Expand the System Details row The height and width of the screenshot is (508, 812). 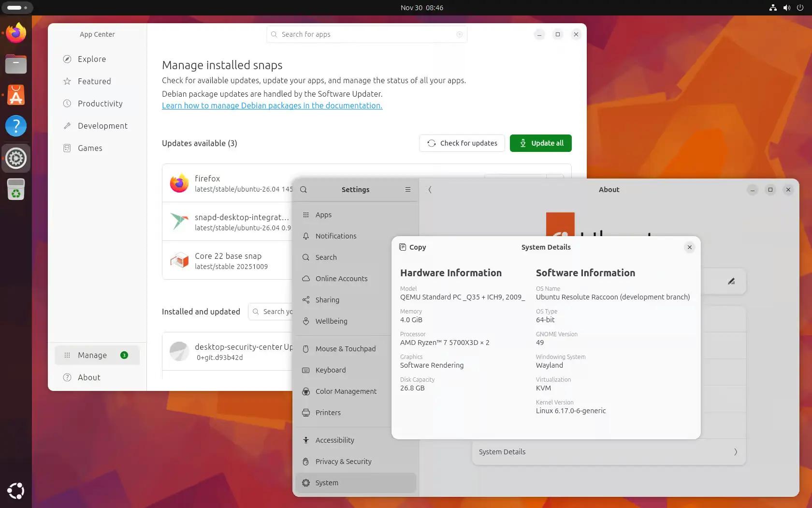pyautogui.click(x=608, y=451)
